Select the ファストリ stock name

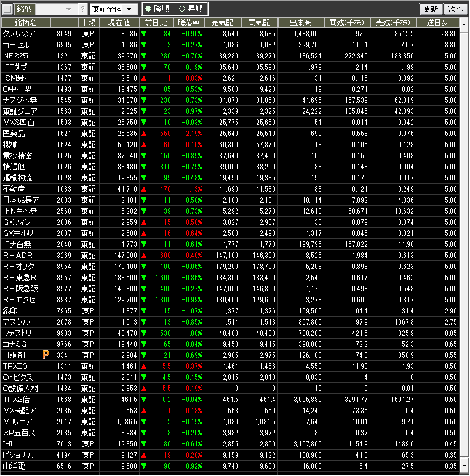[17, 333]
